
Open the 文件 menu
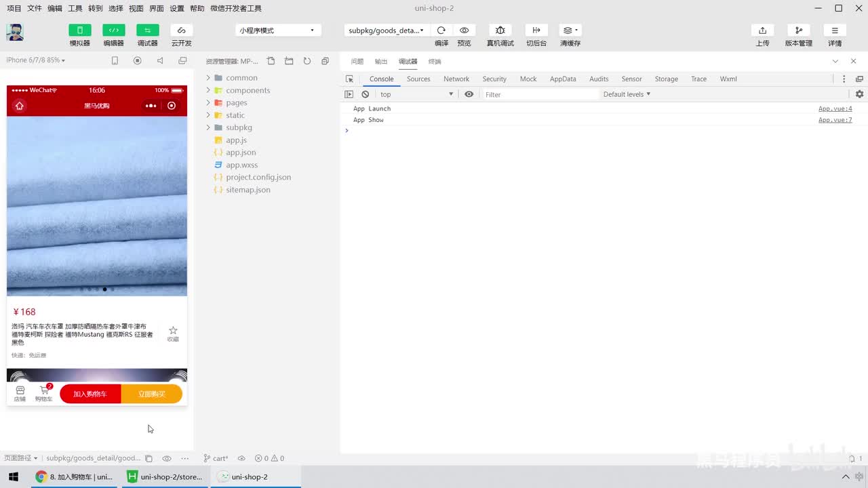[35, 8]
